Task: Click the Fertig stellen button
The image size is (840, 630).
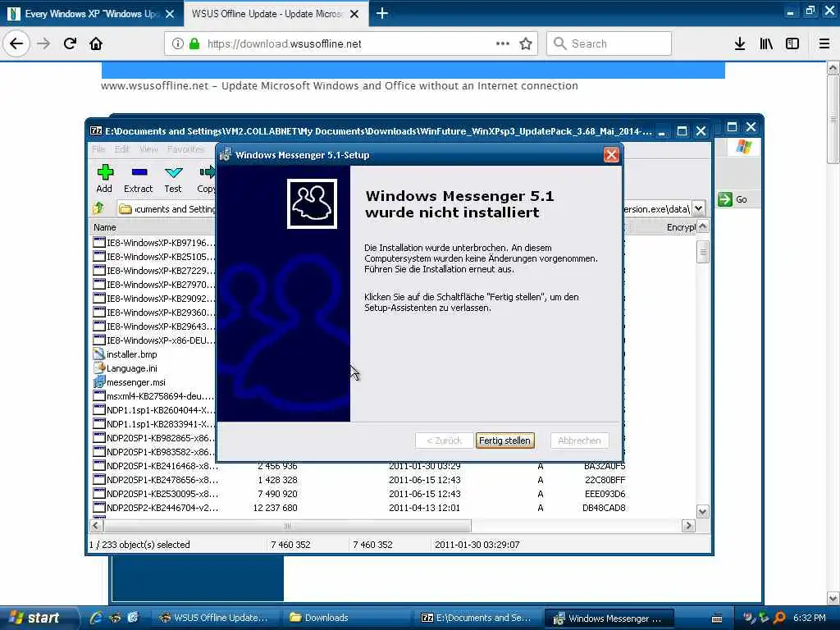Action: tap(504, 441)
